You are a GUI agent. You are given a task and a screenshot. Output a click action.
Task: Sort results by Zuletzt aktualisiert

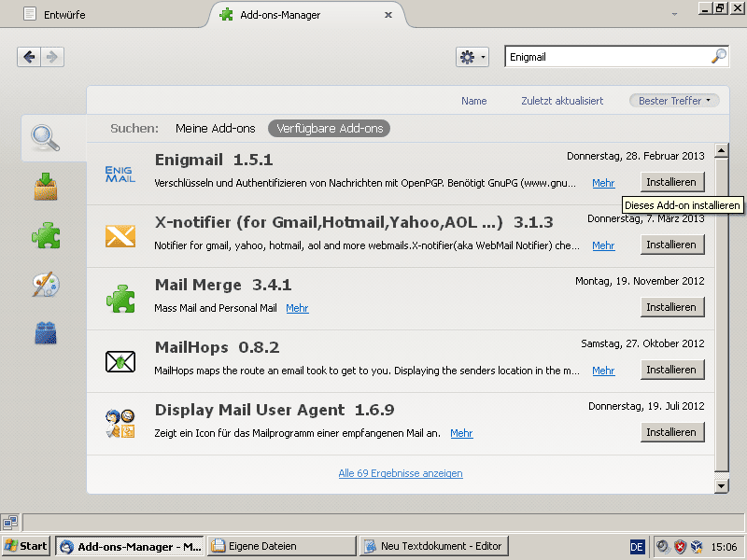pos(562,101)
